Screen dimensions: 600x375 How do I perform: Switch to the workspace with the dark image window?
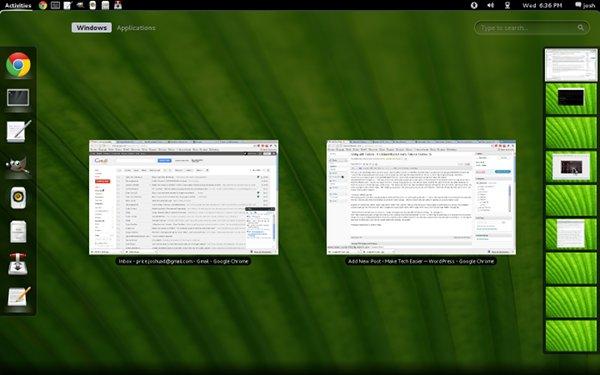click(571, 166)
